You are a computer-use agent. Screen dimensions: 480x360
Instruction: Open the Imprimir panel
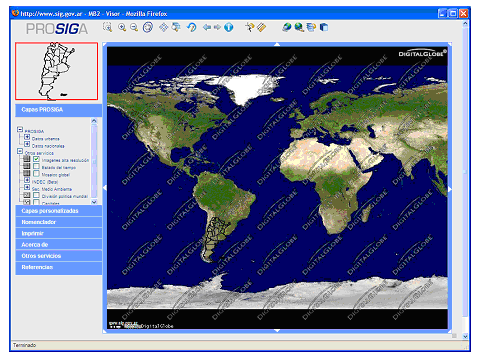tap(58, 233)
